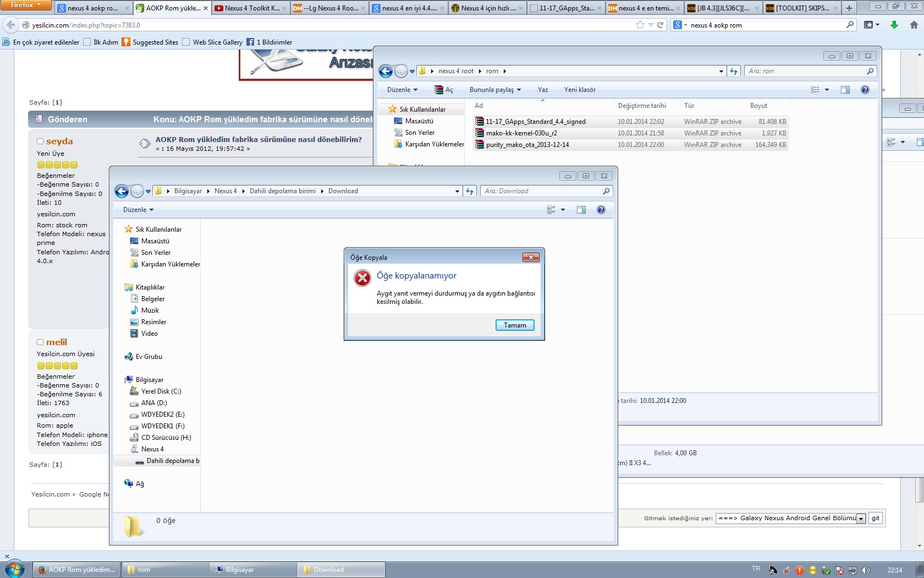Viewport: 924px width, 578px height.
Task: Click Firefox downloads arrow icon
Action: (x=894, y=25)
